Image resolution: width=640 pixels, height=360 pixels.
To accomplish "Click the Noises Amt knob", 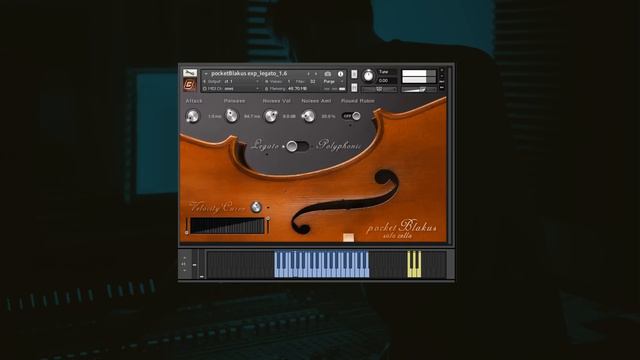I will [309, 116].
